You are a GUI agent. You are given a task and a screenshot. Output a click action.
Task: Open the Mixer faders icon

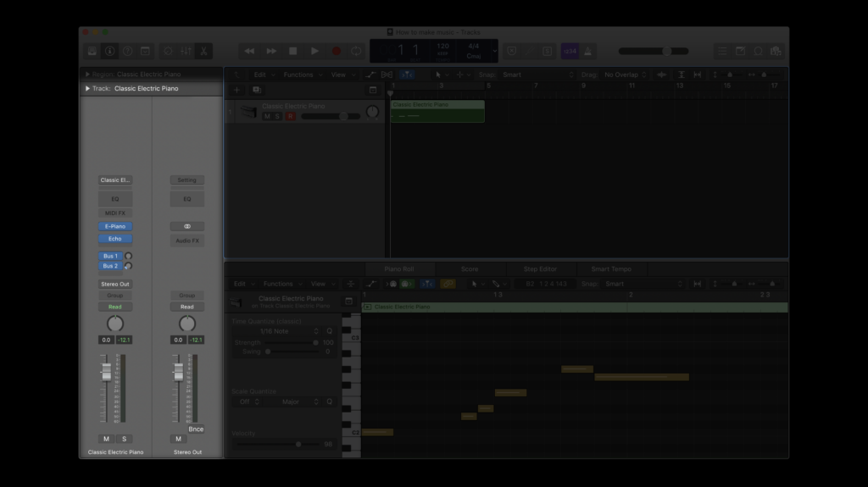[186, 51]
